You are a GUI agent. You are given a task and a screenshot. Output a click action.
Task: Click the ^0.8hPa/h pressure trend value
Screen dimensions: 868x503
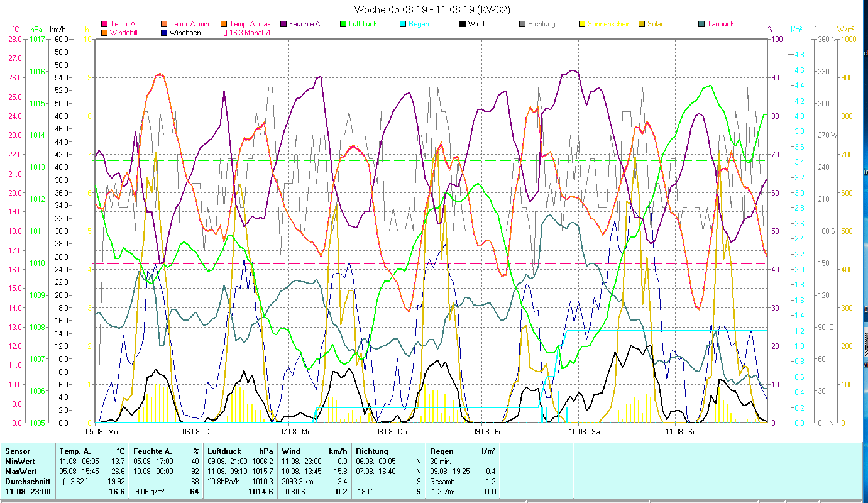tap(225, 481)
